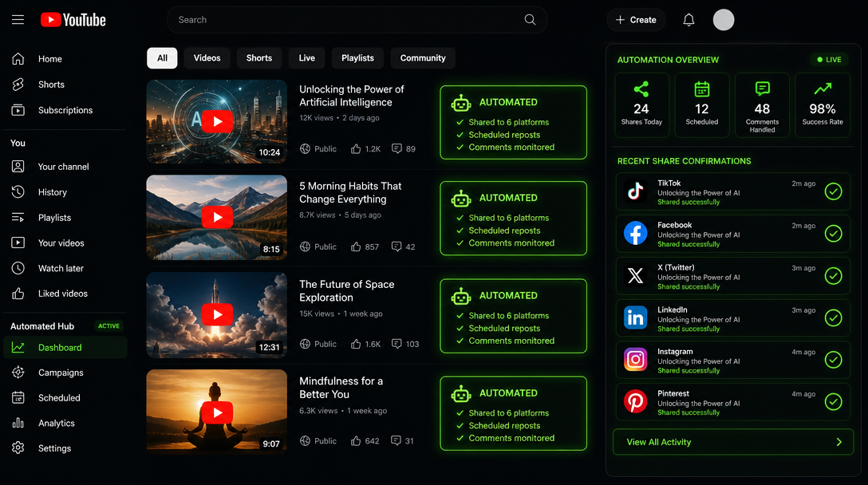The height and width of the screenshot is (485, 868).
Task: Open 24 Shares Today stat card
Action: click(x=641, y=104)
